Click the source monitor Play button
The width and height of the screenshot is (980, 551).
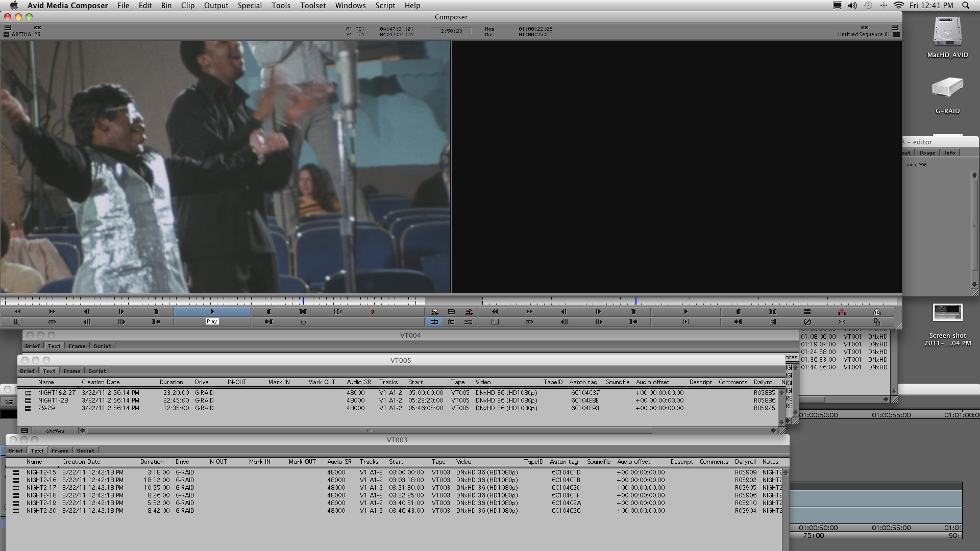pyautogui.click(x=212, y=312)
